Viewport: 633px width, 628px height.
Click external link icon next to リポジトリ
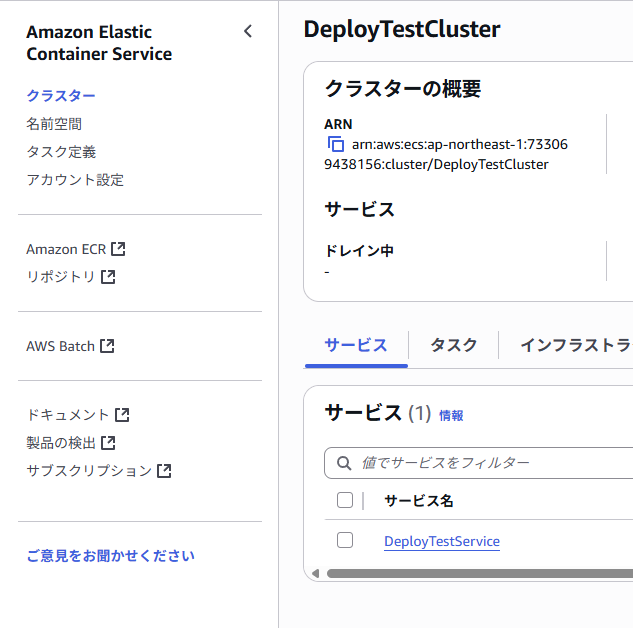(108, 277)
